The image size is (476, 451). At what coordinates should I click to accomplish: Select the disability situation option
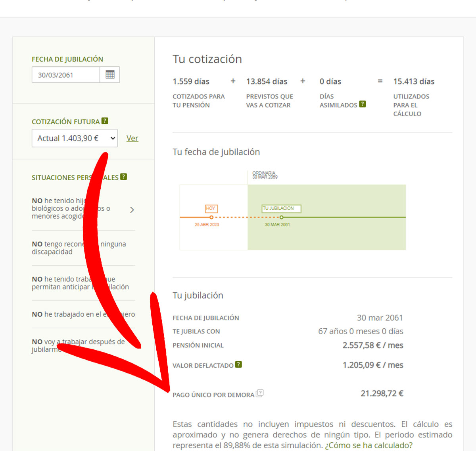click(79, 248)
